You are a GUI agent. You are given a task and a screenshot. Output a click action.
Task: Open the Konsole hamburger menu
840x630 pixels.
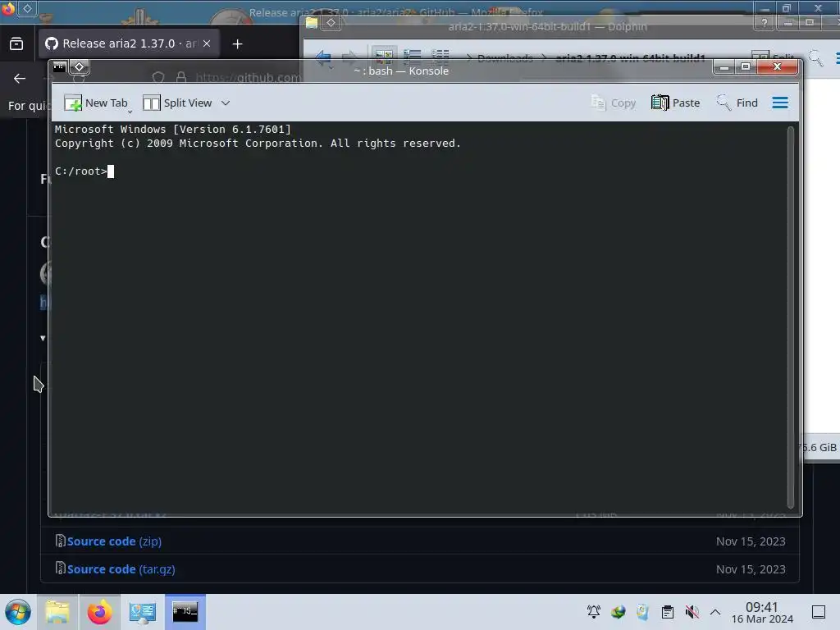(780, 103)
